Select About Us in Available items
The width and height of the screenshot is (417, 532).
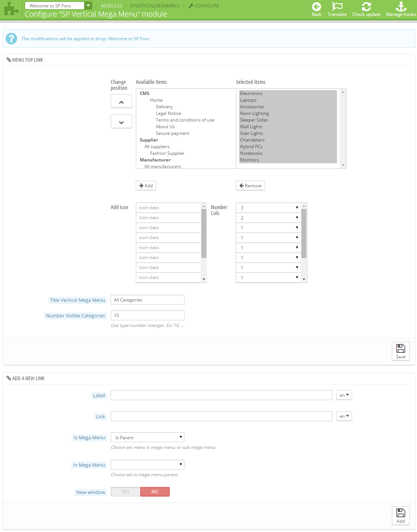tap(165, 127)
